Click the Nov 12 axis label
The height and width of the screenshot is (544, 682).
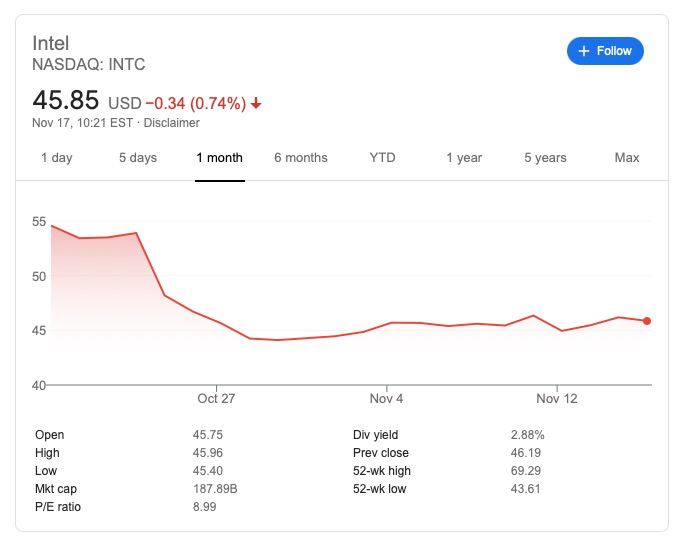click(557, 398)
